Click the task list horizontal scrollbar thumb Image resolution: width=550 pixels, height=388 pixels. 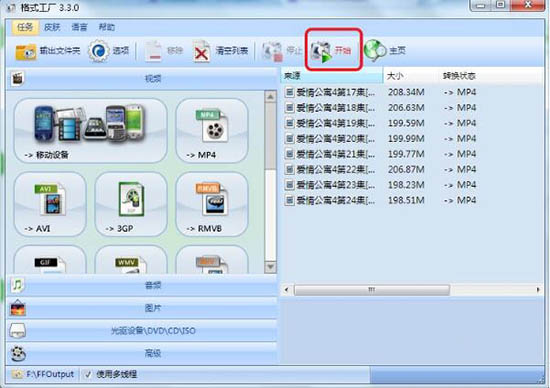(x=372, y=290)
